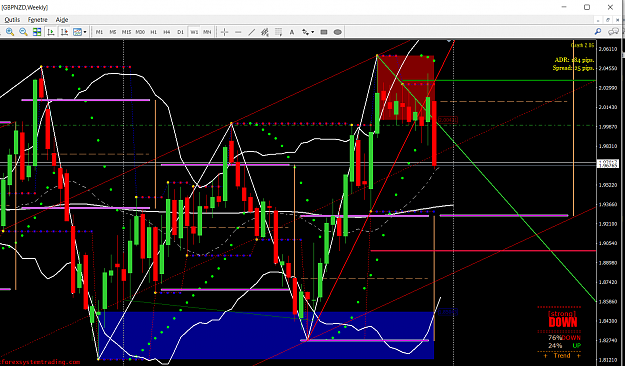Toggle chart Auto Scroll button
Screen dimensions: 625x366
tap(51, 32)
